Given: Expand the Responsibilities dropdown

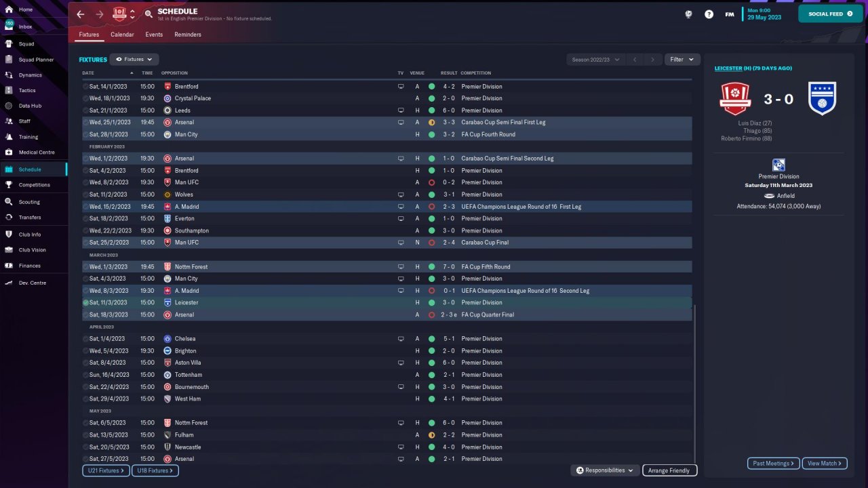Looking at the screenshot, I should point(605,470).
